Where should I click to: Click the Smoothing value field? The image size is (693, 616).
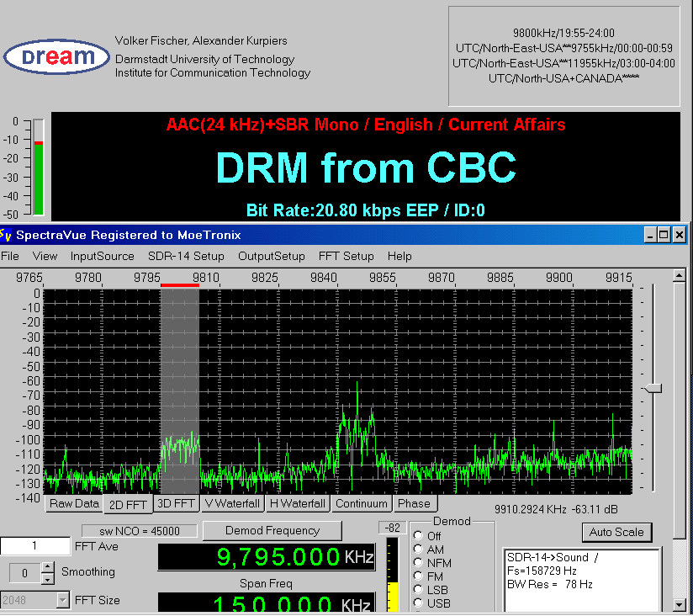(x=25, y=573)
